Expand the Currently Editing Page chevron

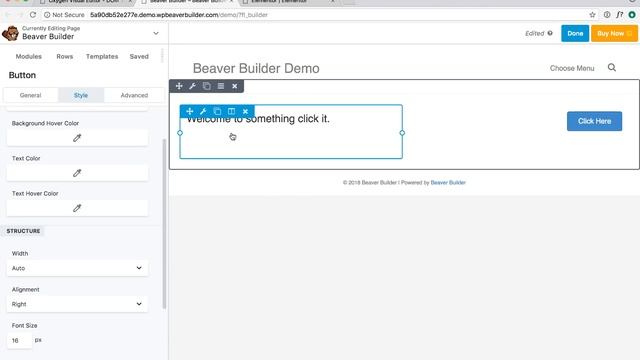tap(156, 33)
